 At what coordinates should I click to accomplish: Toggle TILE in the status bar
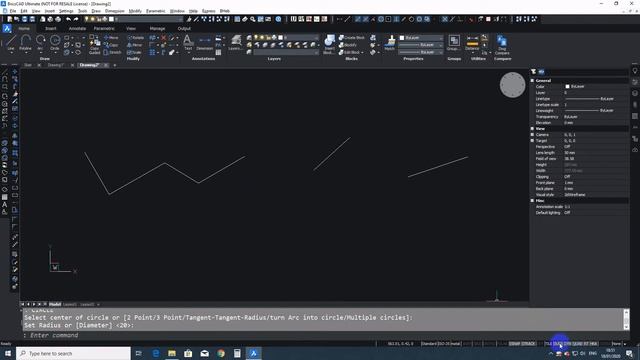click(x=548, y=344)
